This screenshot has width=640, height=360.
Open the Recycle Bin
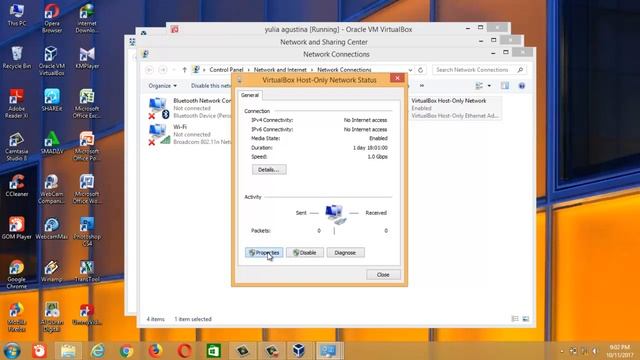pos(17,58)
